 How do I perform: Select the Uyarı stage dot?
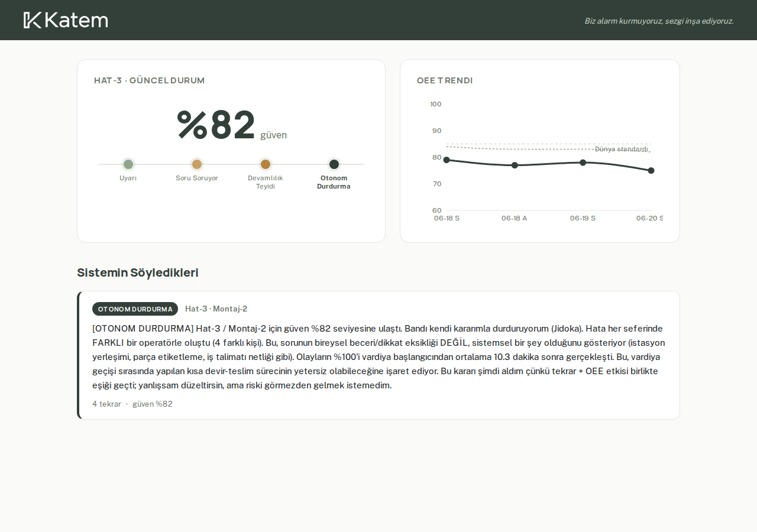pos(128,164)
